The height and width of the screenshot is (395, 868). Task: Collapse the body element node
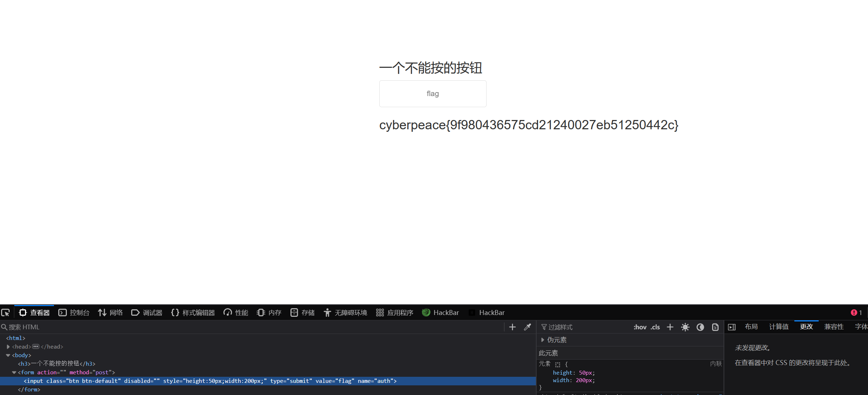pos(8,355)
